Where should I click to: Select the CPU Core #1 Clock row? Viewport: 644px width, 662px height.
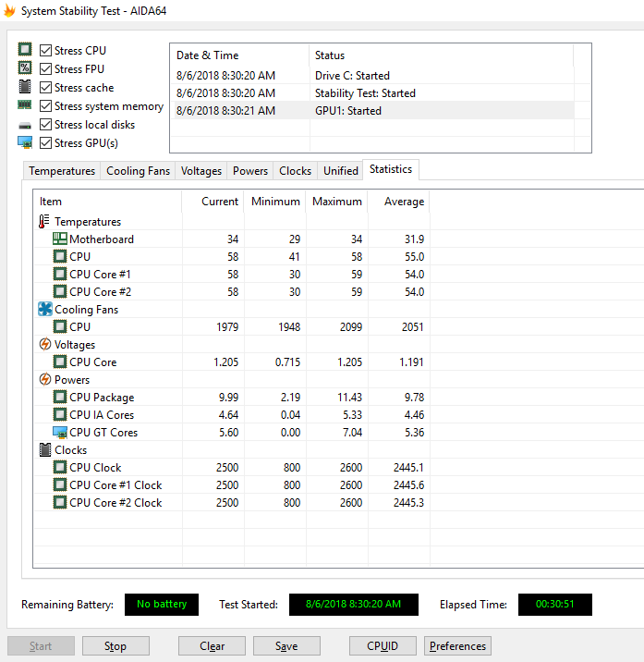[232, 485]
